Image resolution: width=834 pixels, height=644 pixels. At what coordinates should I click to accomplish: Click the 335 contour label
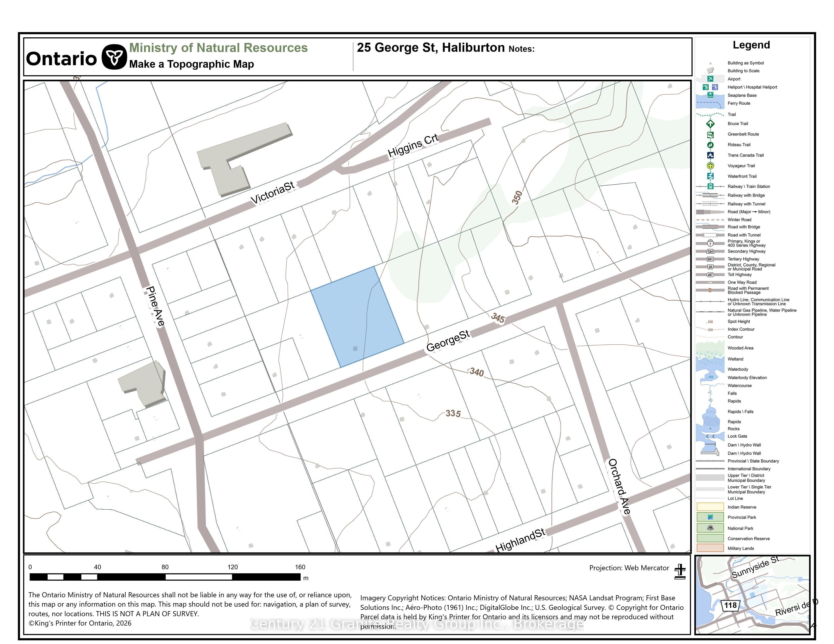(x=453, y=413)
